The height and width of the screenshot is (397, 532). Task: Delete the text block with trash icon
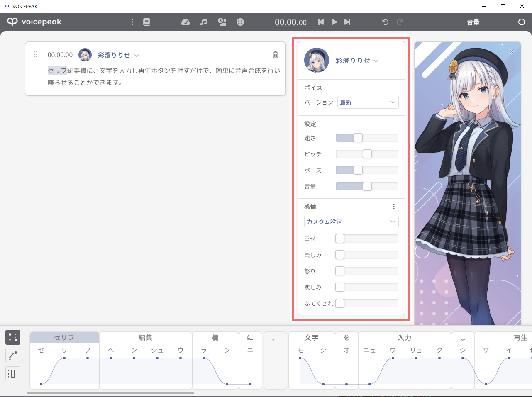coord(276,55)
